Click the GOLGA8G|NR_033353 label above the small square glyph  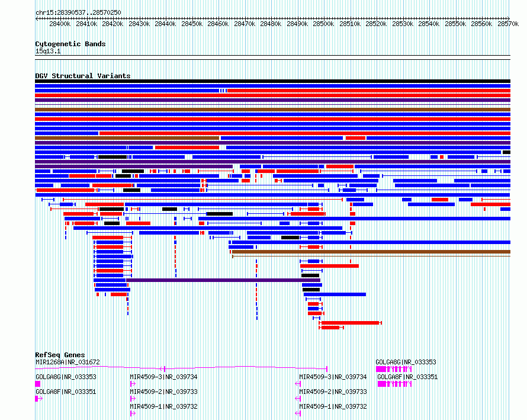[x=66, y=377]
